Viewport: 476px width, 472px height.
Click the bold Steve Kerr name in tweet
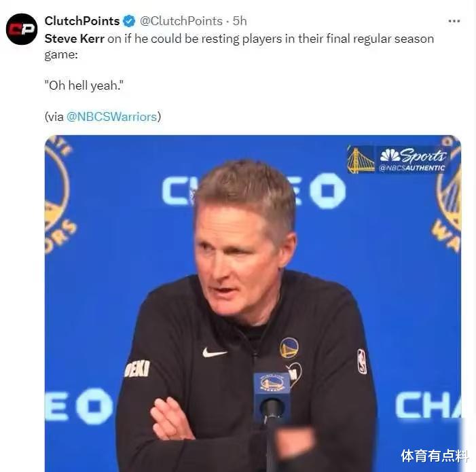point(75,39)
